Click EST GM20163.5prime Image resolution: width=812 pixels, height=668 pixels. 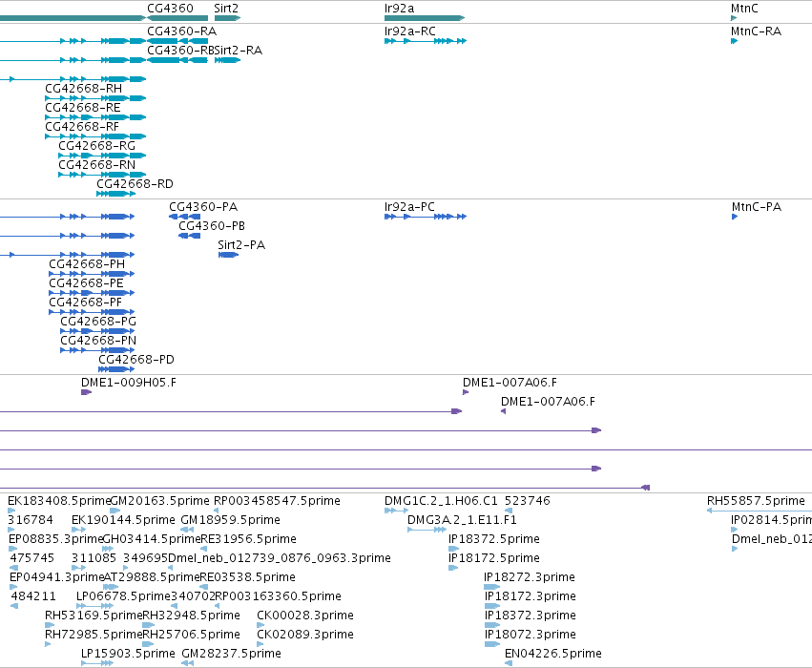tap(160, 501)
